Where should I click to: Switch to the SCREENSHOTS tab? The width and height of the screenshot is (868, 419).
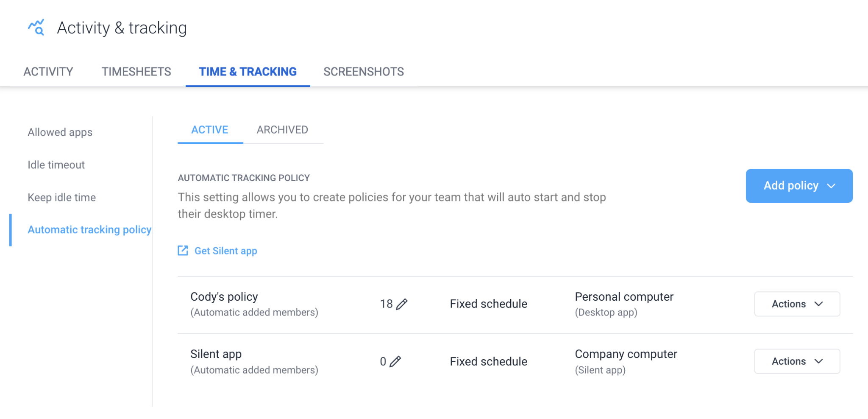click(x=363, y=71)
